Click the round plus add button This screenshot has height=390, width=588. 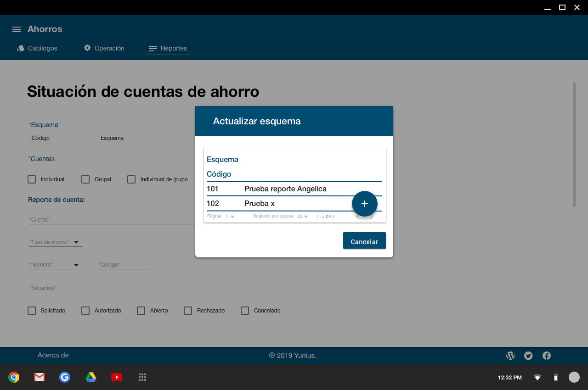pos(365,204)
